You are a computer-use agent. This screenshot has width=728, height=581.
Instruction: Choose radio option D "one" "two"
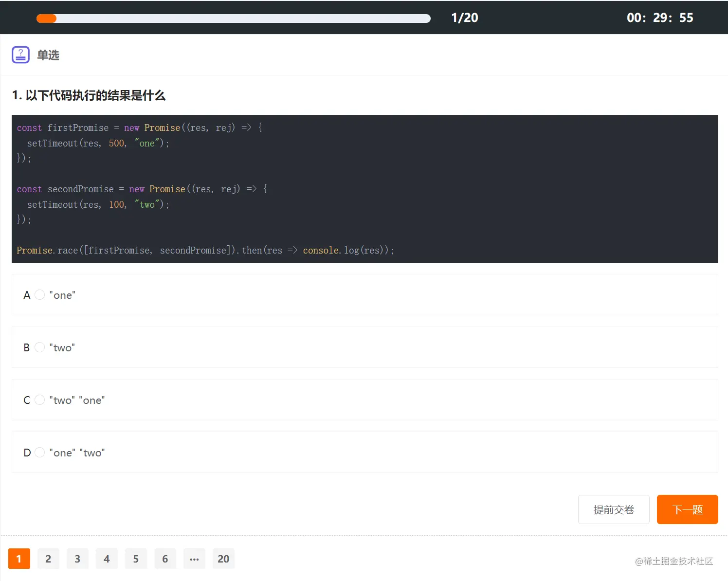[40, 453]
